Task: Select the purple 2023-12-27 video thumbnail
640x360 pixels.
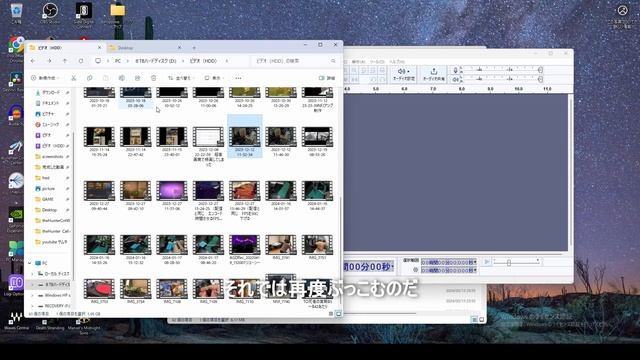Action: 171,191
